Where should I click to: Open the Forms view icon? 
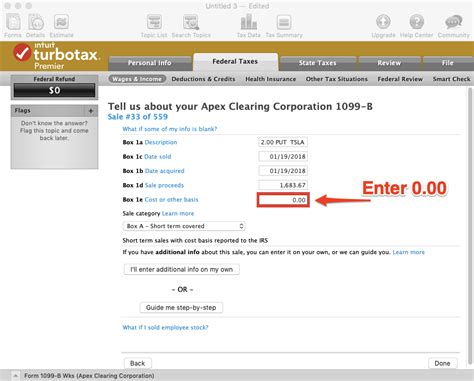[x=13, y=23]
